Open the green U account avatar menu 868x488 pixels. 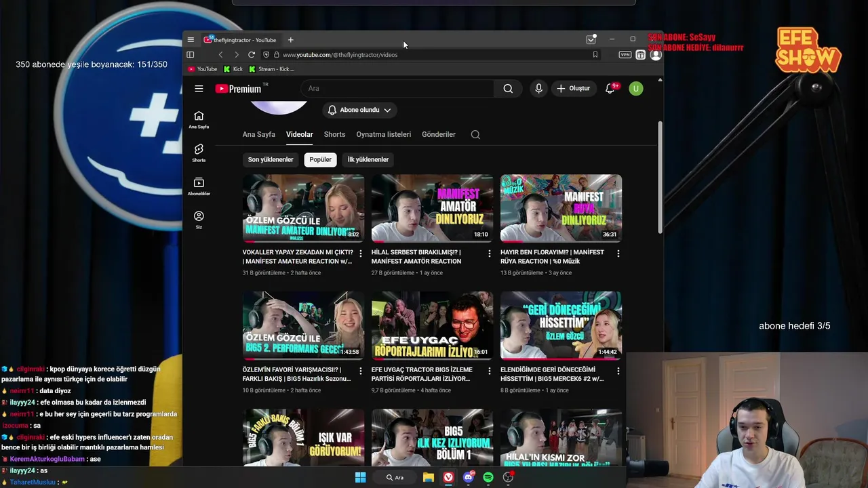coord(635,89)
